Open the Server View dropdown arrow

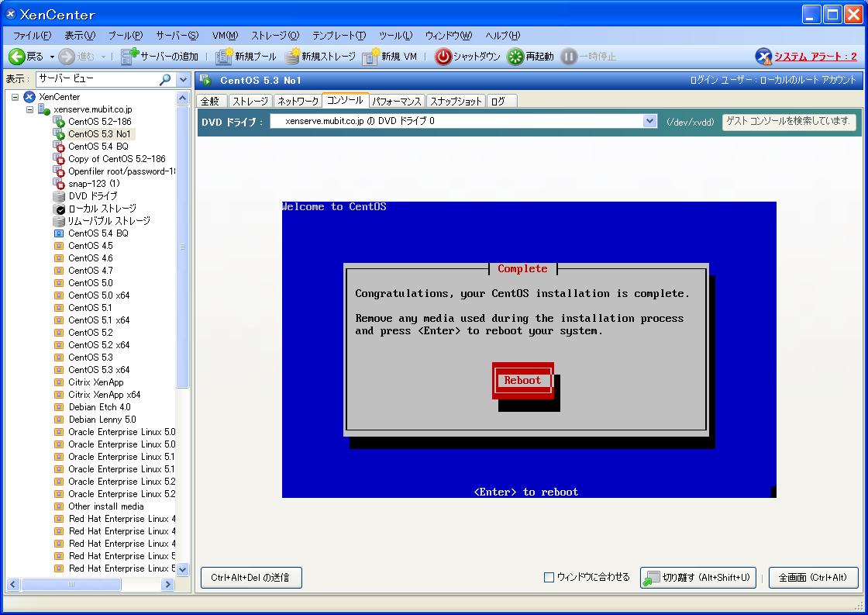pos(183,79)
